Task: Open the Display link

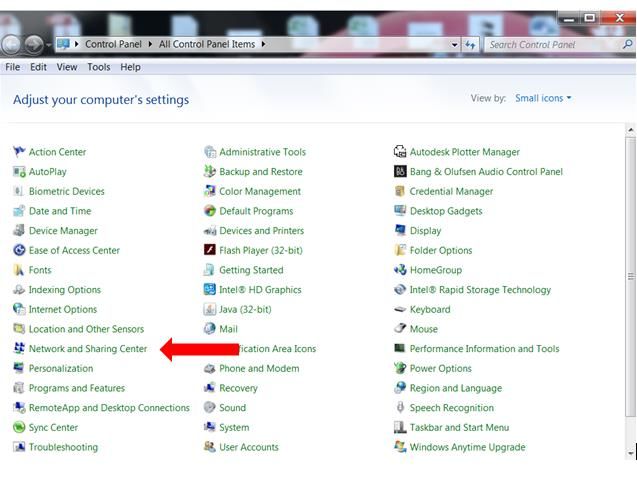Action: (x=425, y=230)
